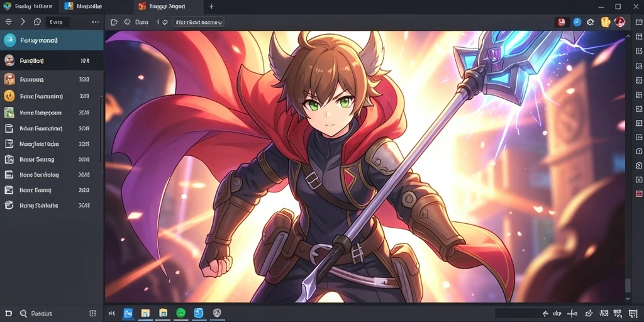Select the highlighted top entry in the sidebar

click(52, 40)
